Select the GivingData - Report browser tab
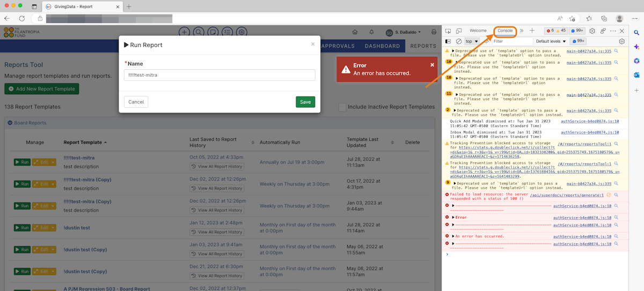 pos(81,6)
